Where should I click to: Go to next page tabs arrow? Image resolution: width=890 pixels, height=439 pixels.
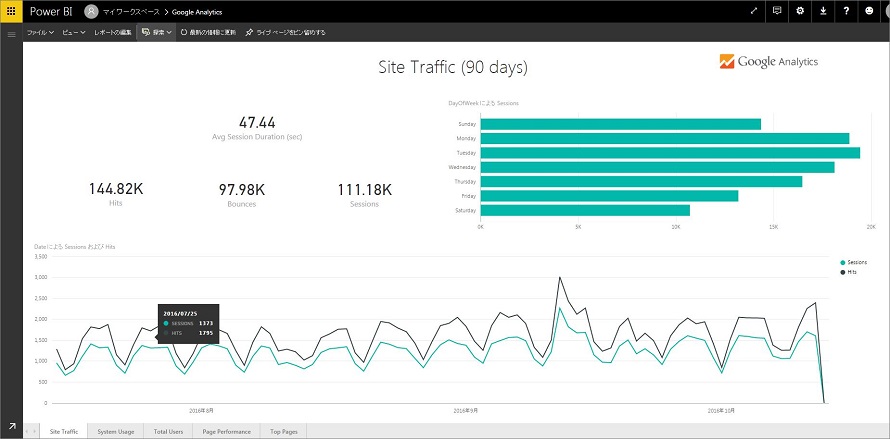tap(35, 432)
